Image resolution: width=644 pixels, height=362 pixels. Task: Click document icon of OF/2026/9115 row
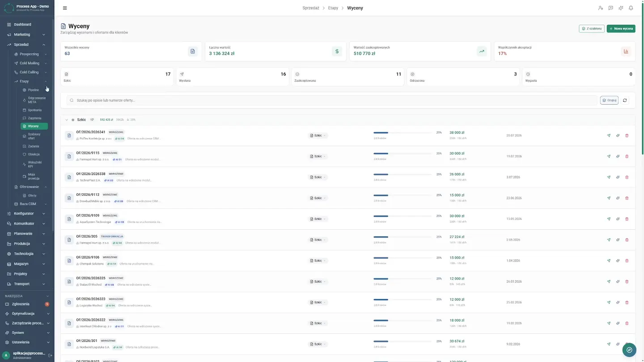click(x=69, y=156)
